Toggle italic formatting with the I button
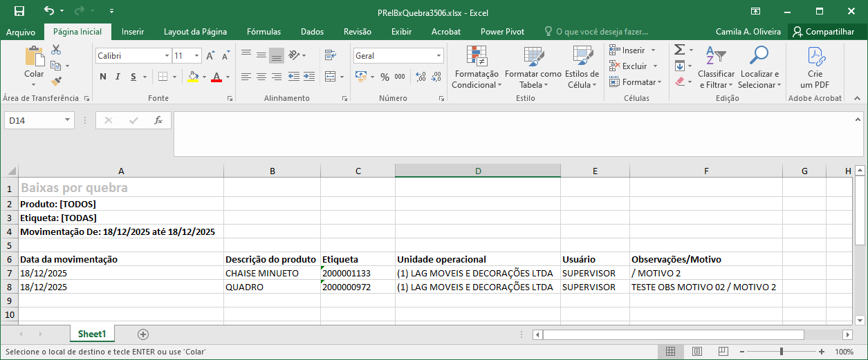 [x=118, y=77]
